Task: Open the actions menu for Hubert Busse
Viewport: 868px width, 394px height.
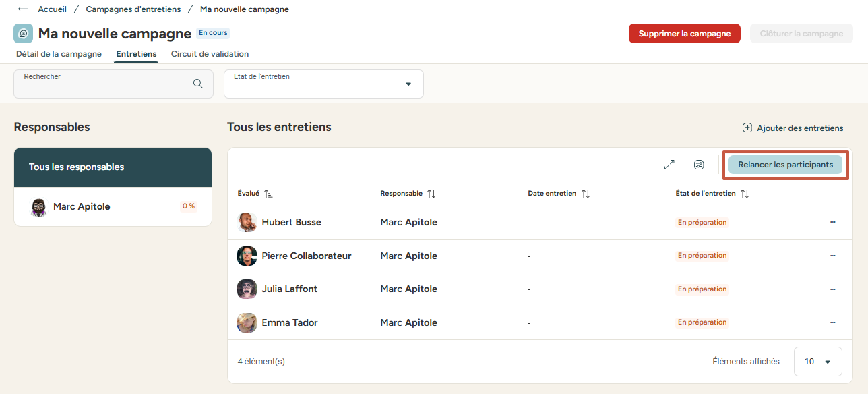Action: click(833, 222)
